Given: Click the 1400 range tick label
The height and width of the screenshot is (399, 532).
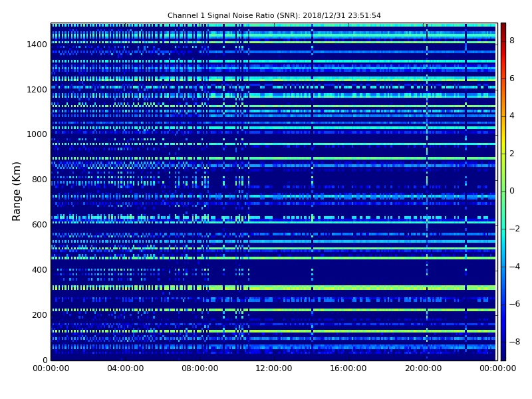Looking at the screenshot, I should pos(37,45).
